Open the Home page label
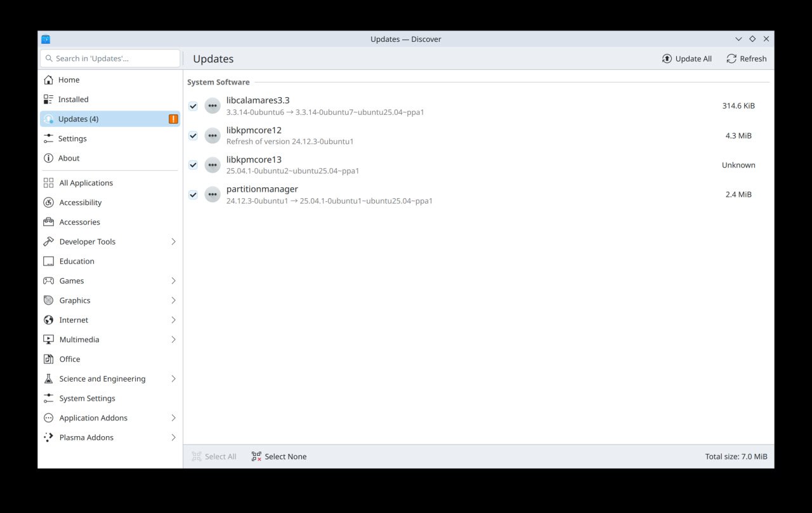The height and width of the screenshot is (513, 812). (69, 80)
